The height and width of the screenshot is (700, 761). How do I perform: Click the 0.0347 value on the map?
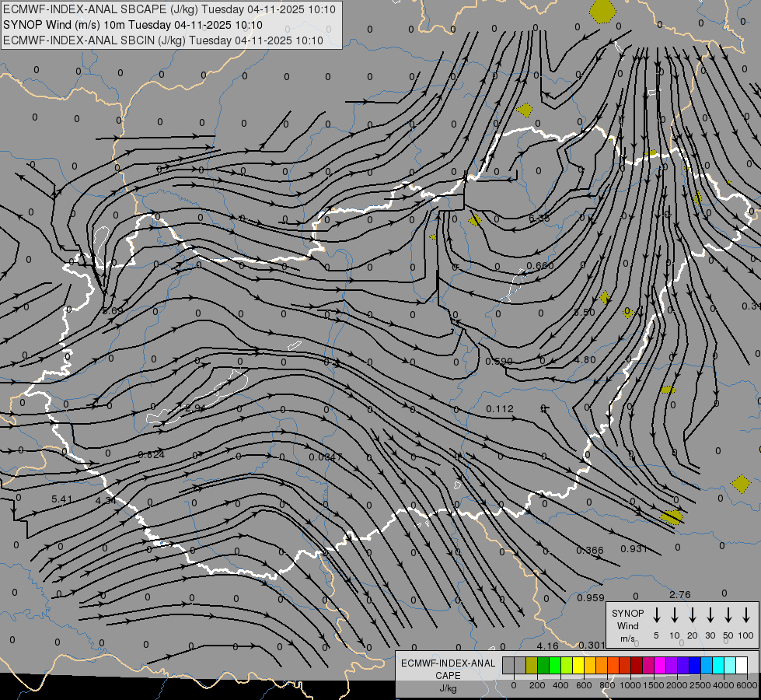pos(326,457)
